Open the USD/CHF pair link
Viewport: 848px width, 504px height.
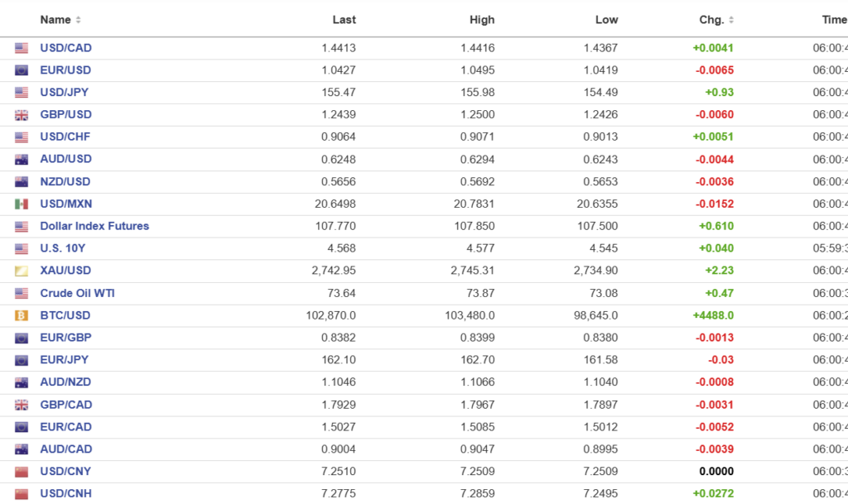pos(65,137)
